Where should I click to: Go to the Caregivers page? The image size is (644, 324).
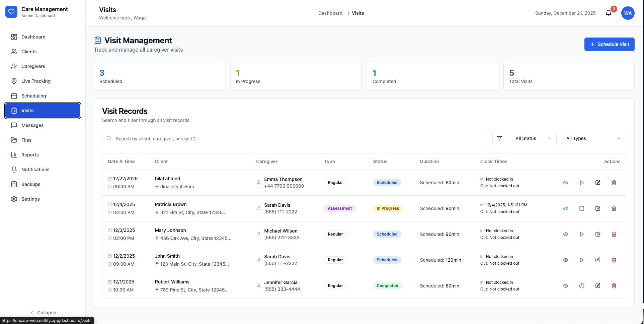(33, 66)
